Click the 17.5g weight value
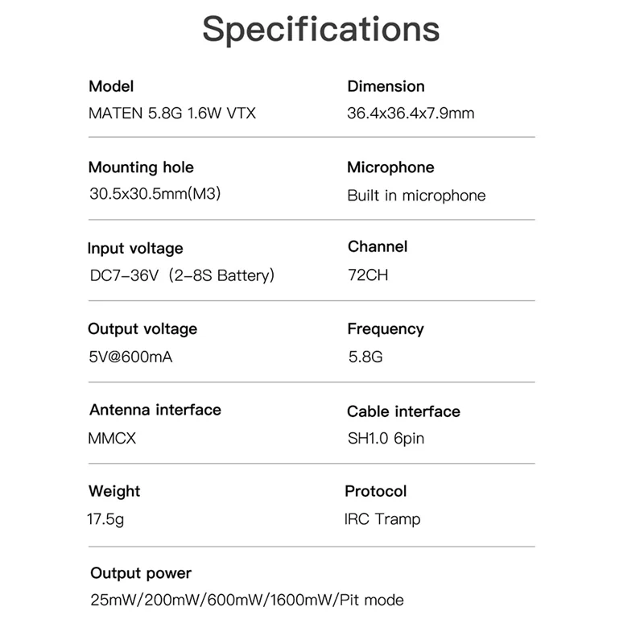This screenshot has height=644, width=644. click(x=105, y=519)
